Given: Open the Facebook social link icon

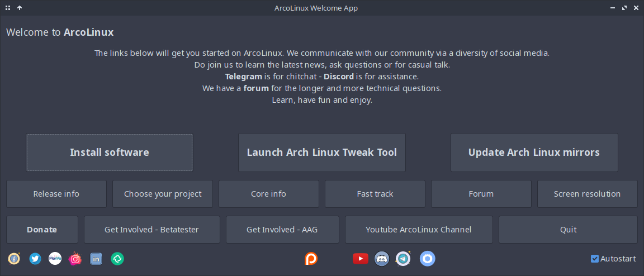Looking at the screenshot, I should (14, 259).
